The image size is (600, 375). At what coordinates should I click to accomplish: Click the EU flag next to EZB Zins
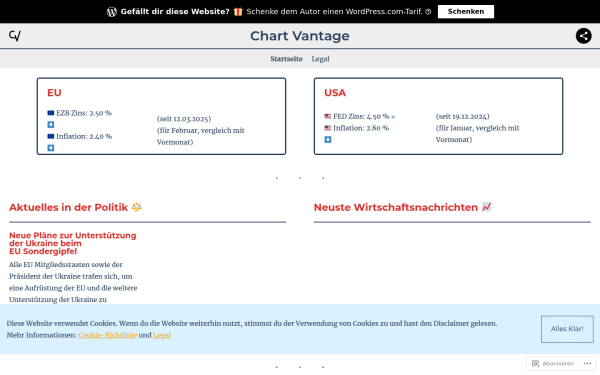point(51,113)
